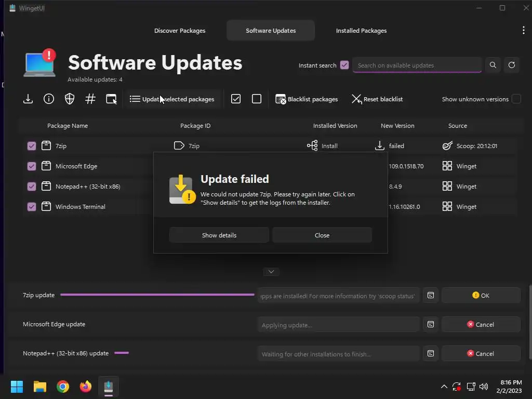This screenshot has height=399, width=532.
Task: Click the magnifier search icon
Action: pyautogui.click(x=493, y=65)
